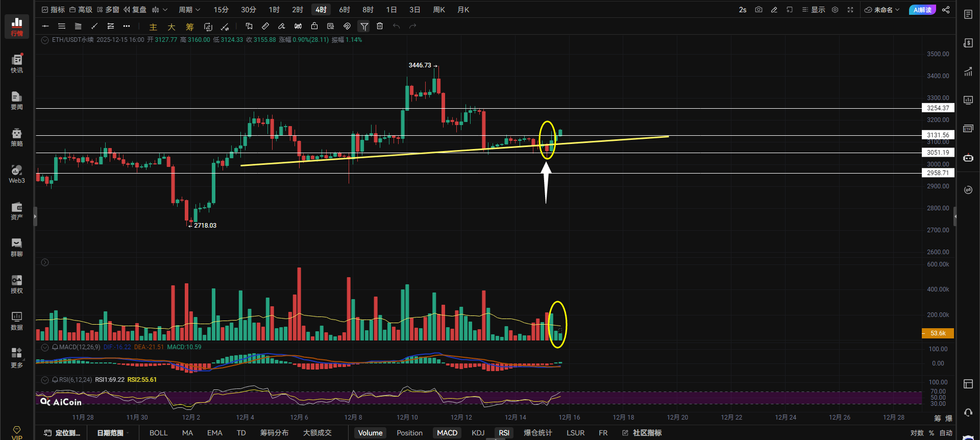Open the 多窗 multi-window layout

pos(108,10)
